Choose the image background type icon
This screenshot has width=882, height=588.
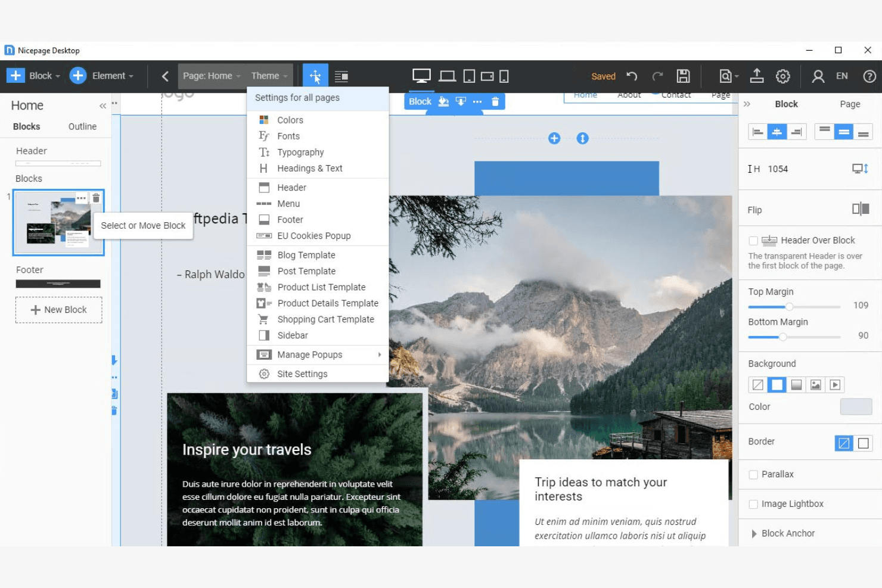click(x=816, y=385)
